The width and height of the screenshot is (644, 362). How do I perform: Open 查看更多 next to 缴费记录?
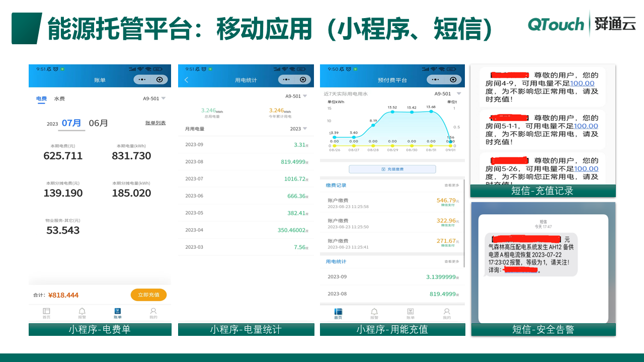[x=452, y=186]
